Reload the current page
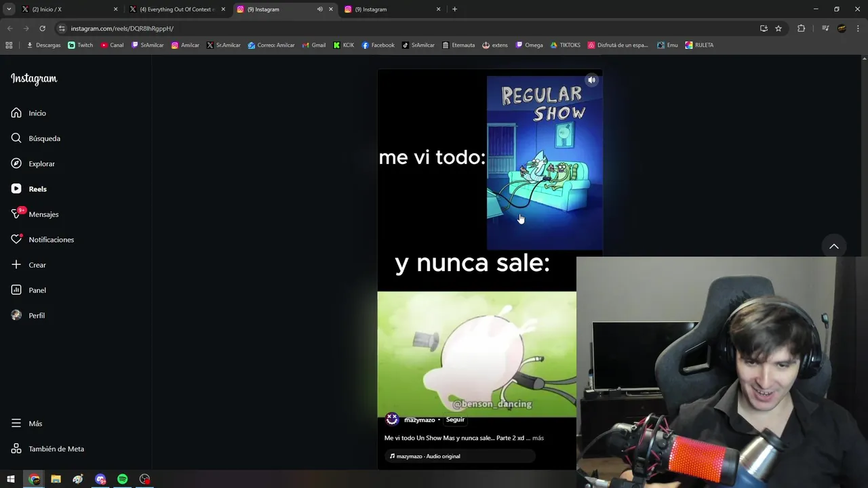 coord(42,28)
